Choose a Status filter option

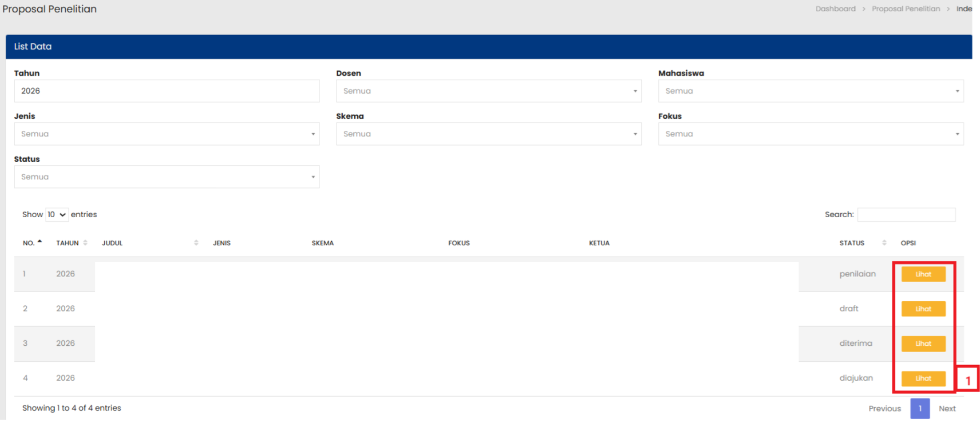coord(166,177)
